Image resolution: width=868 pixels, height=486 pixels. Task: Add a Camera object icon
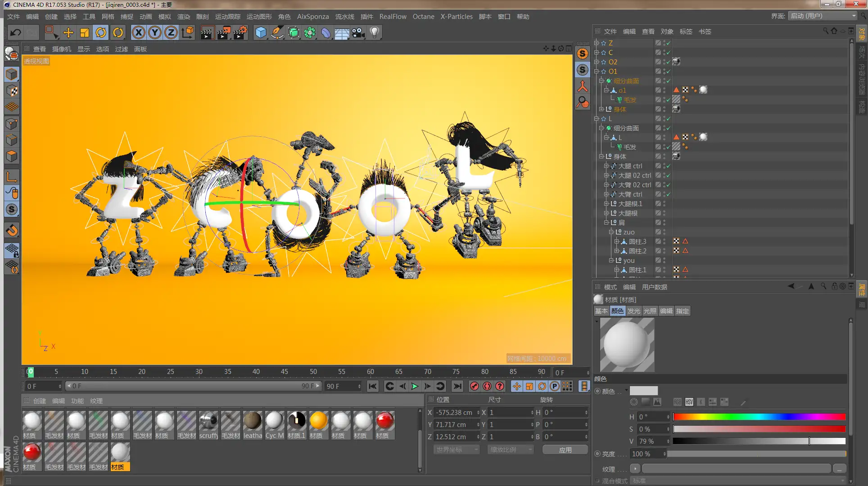tap(358, 32)
